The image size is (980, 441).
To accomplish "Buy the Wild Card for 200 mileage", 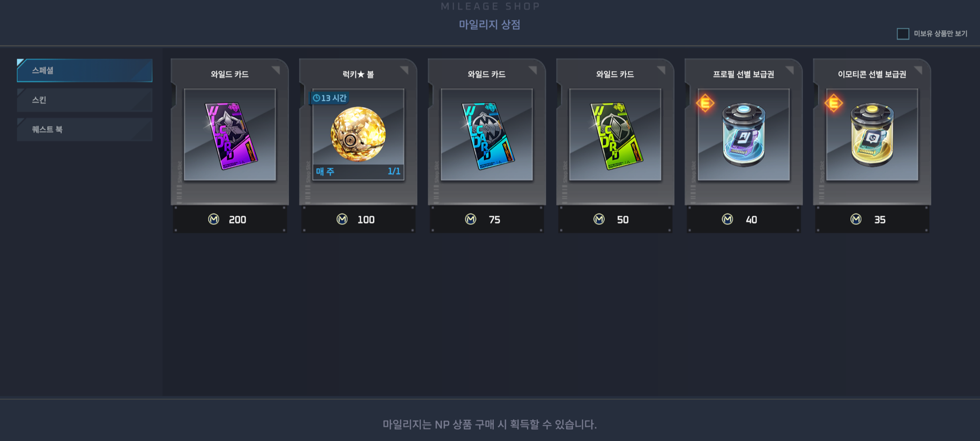I will [230, 219].
